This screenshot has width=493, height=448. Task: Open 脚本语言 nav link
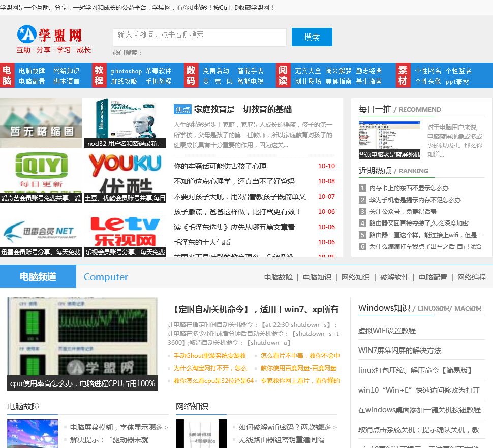tap(67, 81)
